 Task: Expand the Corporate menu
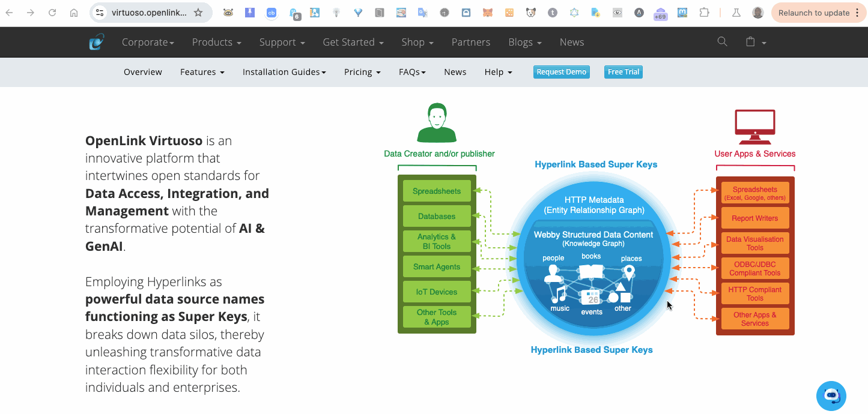(x=148, y=42)
